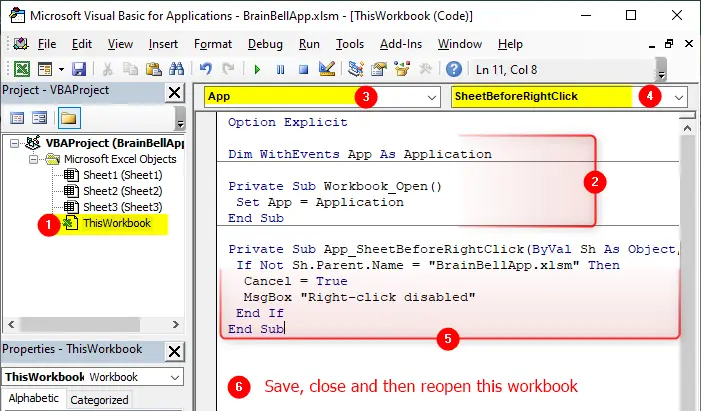Click the Cut scissors icon
The width and height of the screenshot is (701, 411).
coord(107,69)
